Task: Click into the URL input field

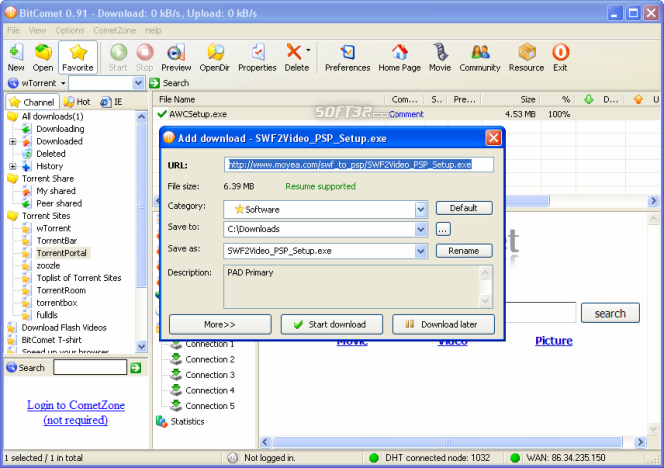Action: click(359, 165)
